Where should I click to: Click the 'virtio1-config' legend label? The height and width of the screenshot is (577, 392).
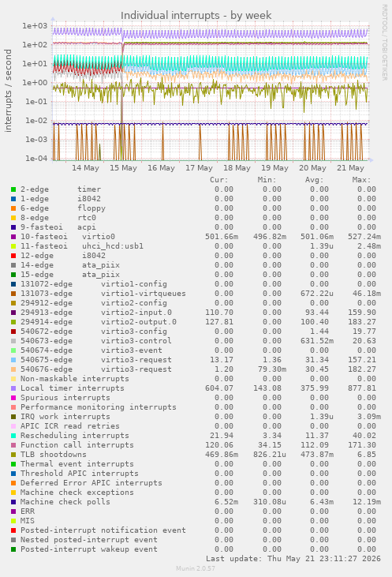(134, 284)
